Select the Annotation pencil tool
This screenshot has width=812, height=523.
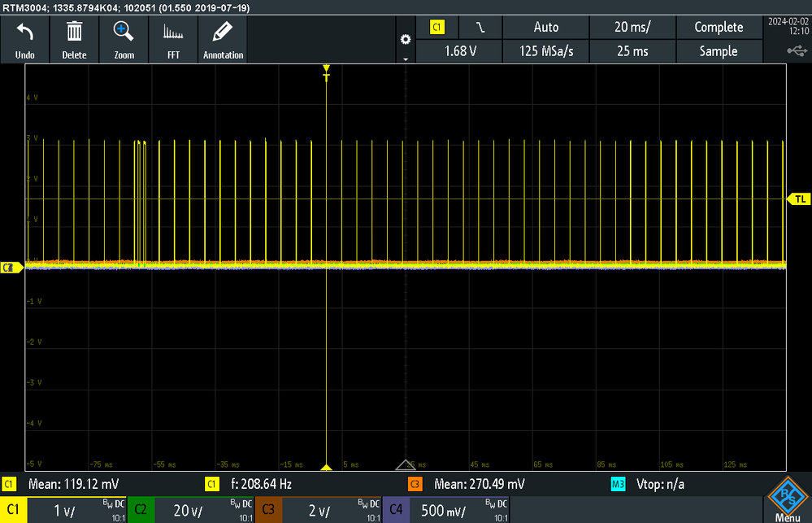click(x=224, y=40)
